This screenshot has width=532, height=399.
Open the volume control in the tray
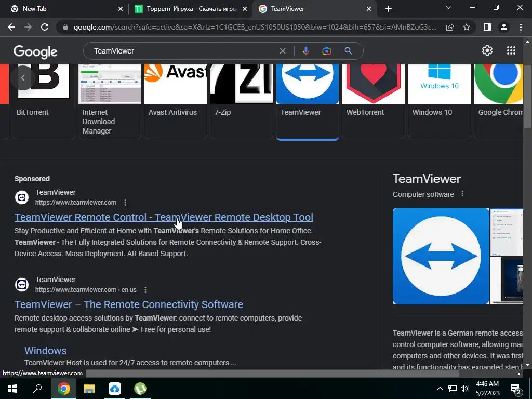coord(464,389)
